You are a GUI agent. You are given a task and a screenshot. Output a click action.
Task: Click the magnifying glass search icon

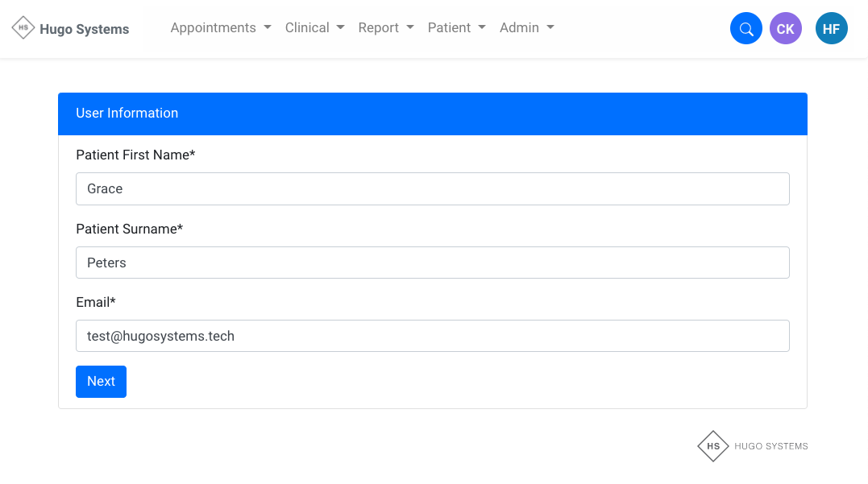(745, 29)
